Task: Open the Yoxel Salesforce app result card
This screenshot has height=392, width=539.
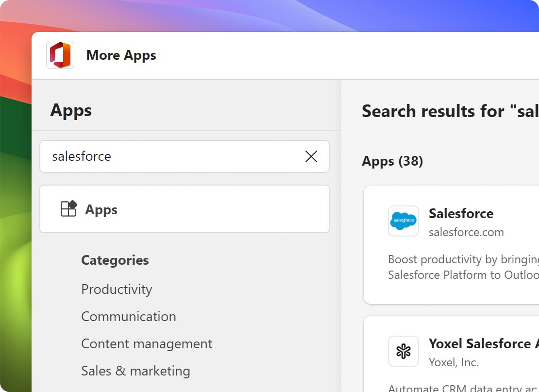Action: coord(461,359)
